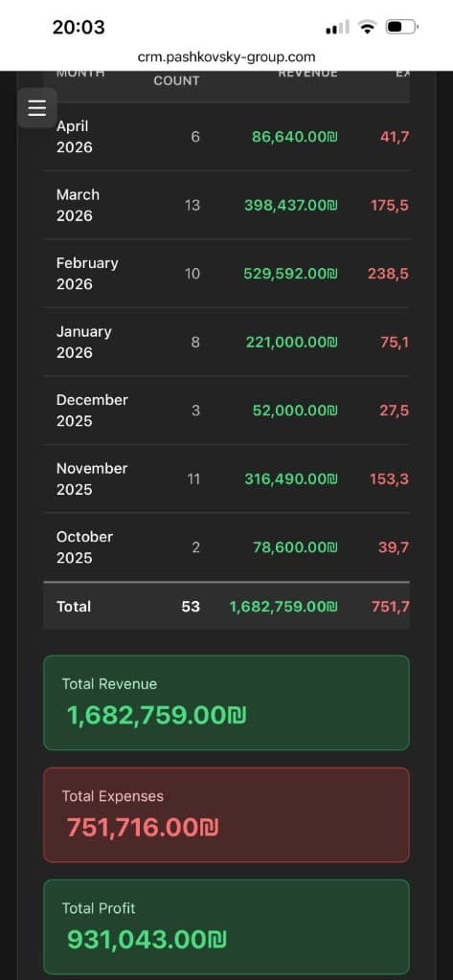Tap the Wi-Fi status icon

click(x=367, y=27)
